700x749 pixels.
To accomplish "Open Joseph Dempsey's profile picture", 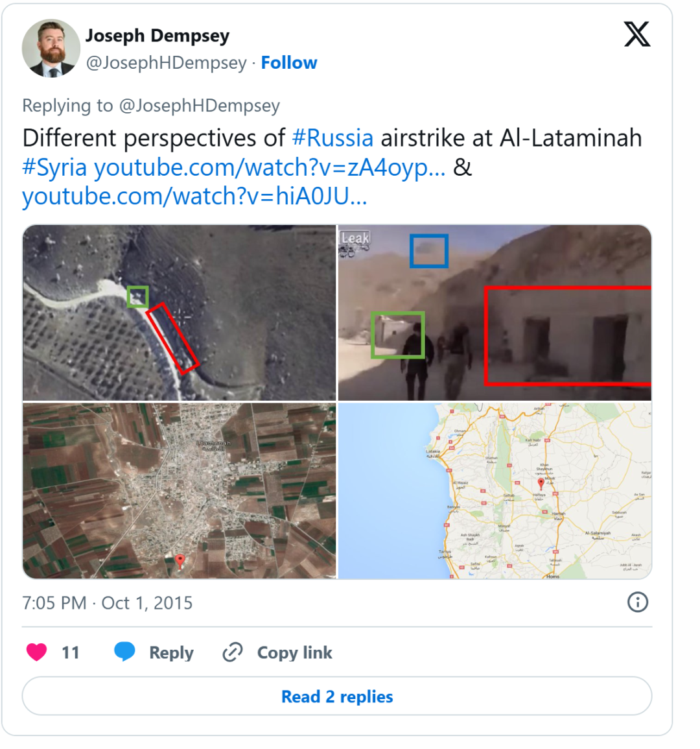I will click(x=51, y=48).
